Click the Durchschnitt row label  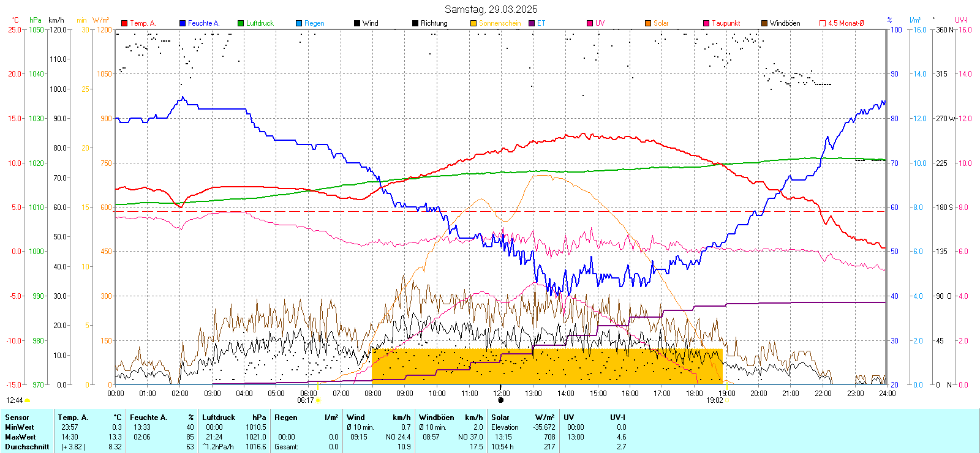click(x=27, y=447)
